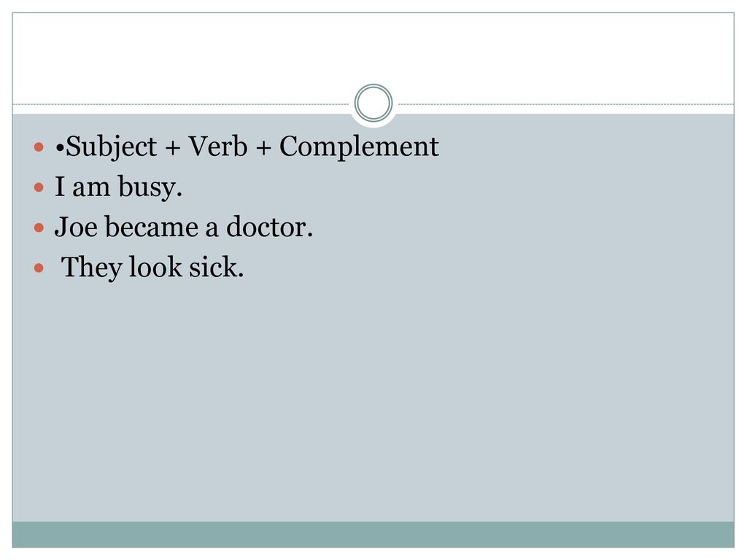Place cursor in 'I am busy.' line
747x560 pixels.
pyautogui.click(x=118, y=187)
